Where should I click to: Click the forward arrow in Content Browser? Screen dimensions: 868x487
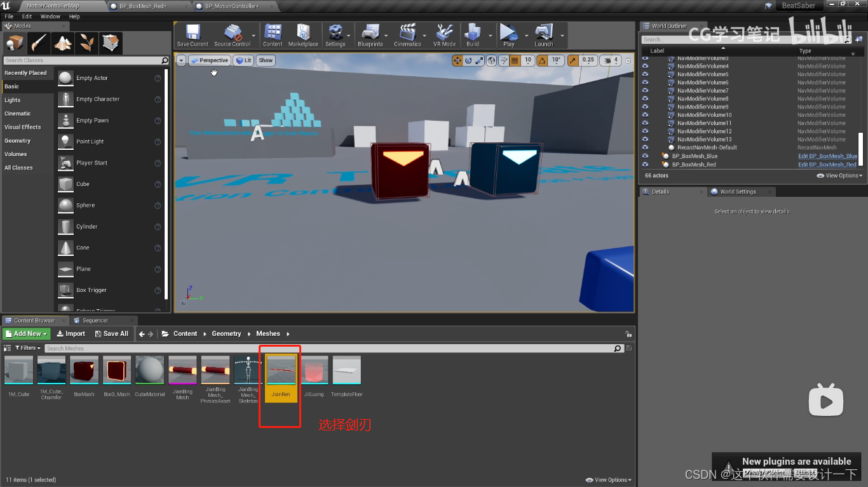point(151,334)
